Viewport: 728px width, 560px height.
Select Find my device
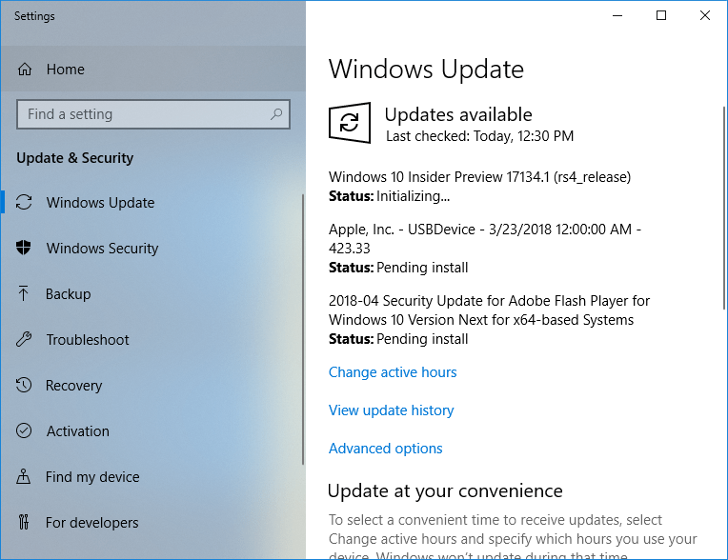(x=152, y=476)
